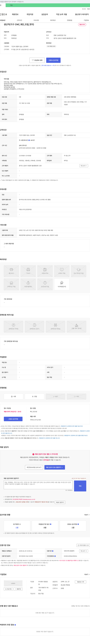Click the question text box for 채용 담당자
This screenshot has width=90, height=644.
[x=38, y=485]
